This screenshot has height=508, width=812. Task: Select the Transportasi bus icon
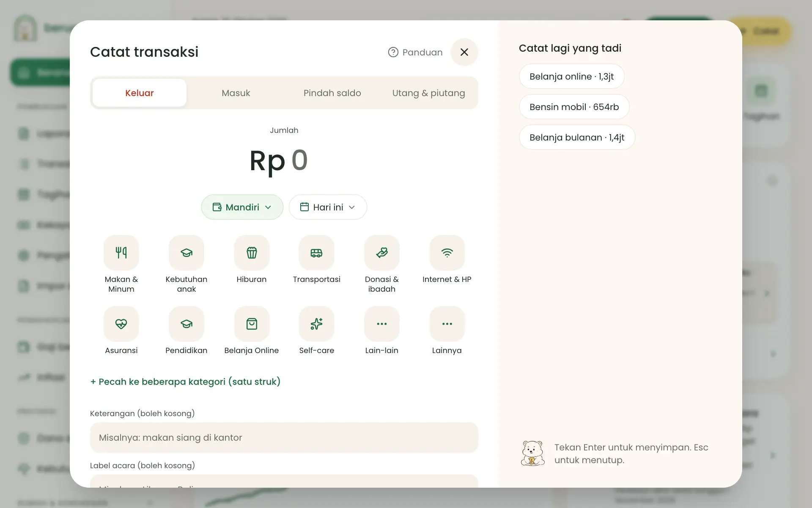pos(316,253)
